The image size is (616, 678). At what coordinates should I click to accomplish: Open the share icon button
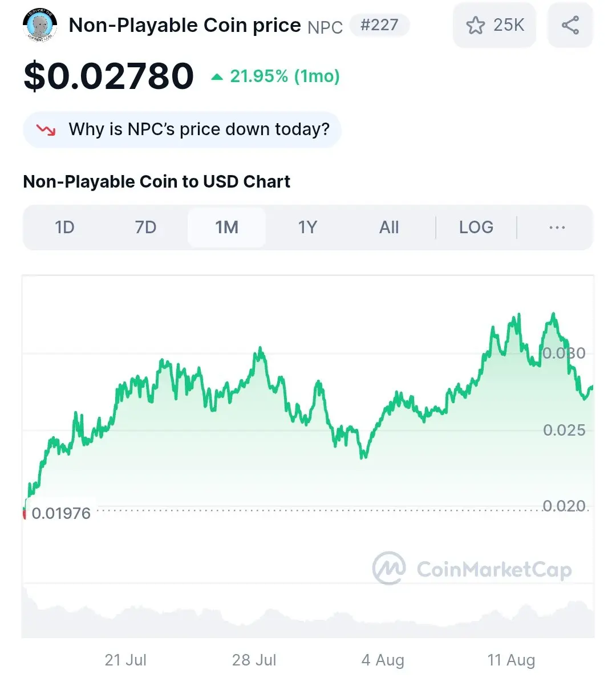click(x=570, y=25)
